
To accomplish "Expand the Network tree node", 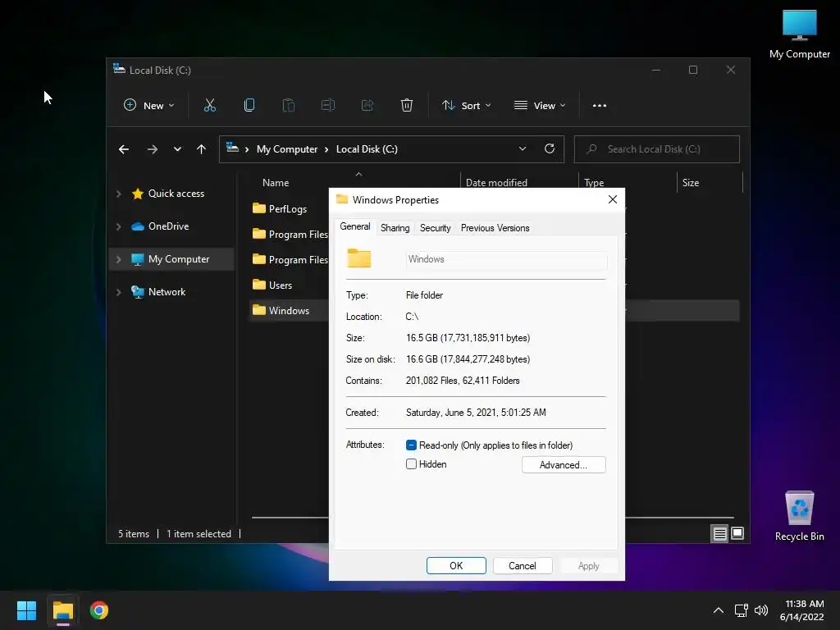I will coord(119,293).
